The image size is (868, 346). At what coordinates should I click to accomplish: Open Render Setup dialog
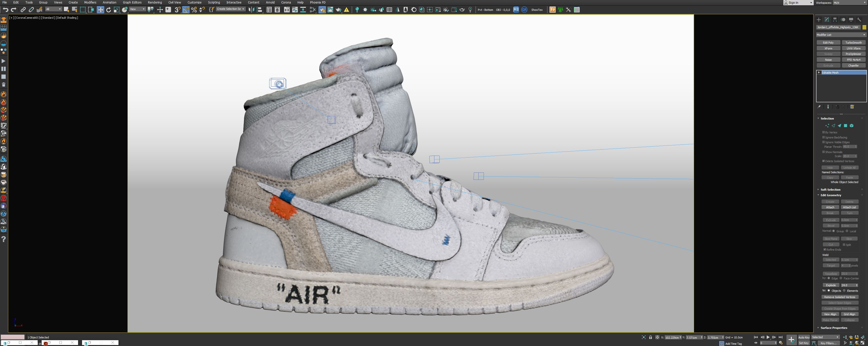[x=322, y=10]
